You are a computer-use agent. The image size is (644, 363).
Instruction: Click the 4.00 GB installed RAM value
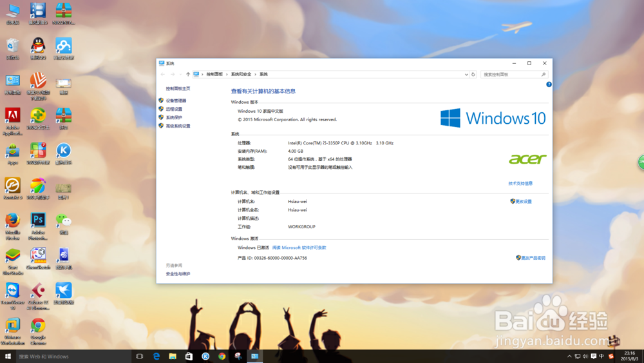(x=296, y=151)
